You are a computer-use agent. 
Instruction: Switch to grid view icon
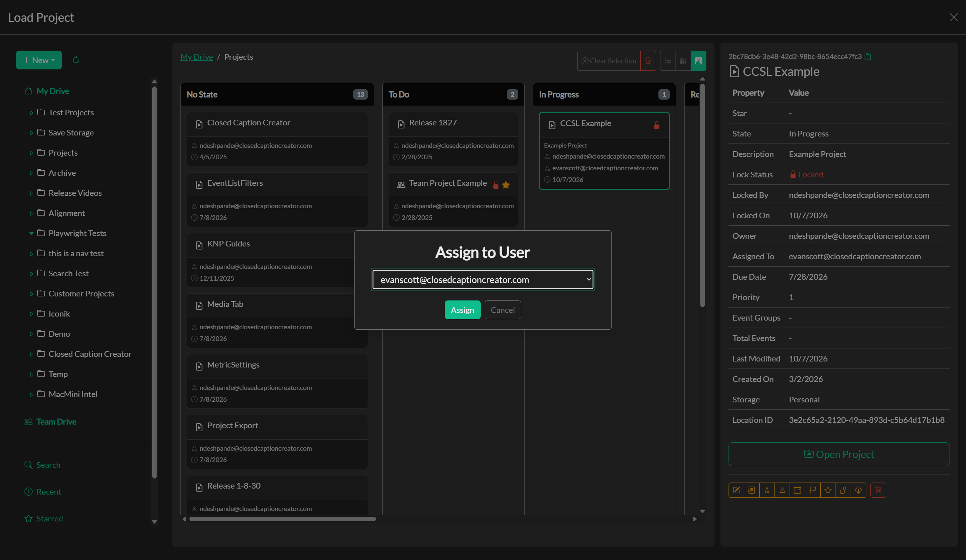click(683, 61)
